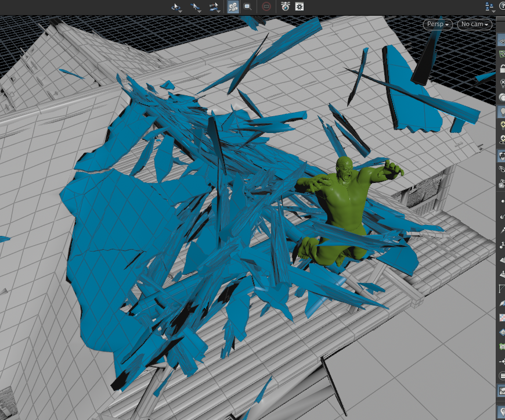
Task: Toggle the highlighted cube material display icon
Action: 502,156
